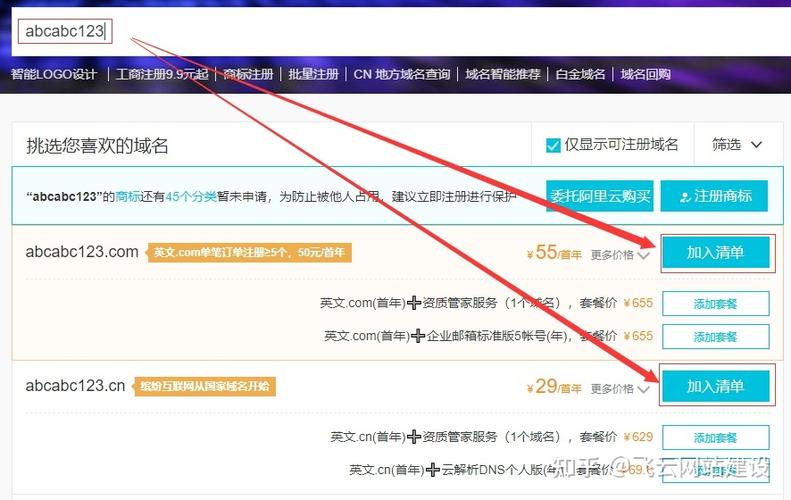
Task: Go to 商标注册 page
Action: click(248, 75)
